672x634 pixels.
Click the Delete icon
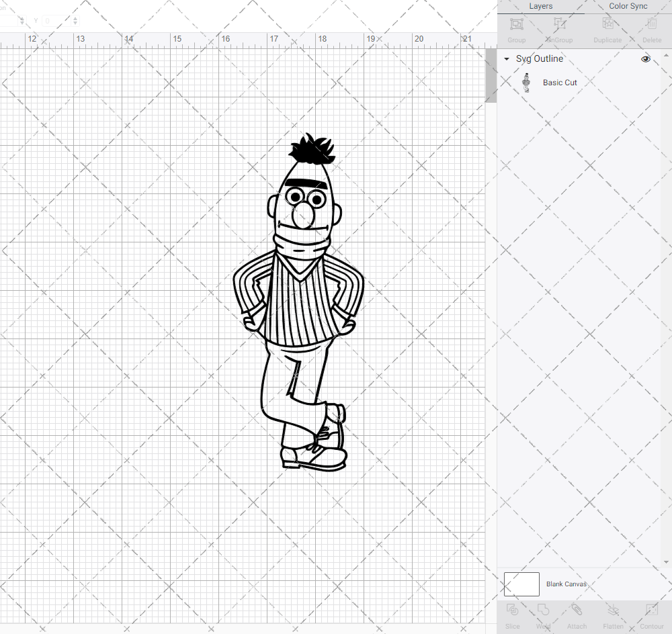(x=651, y=28)
